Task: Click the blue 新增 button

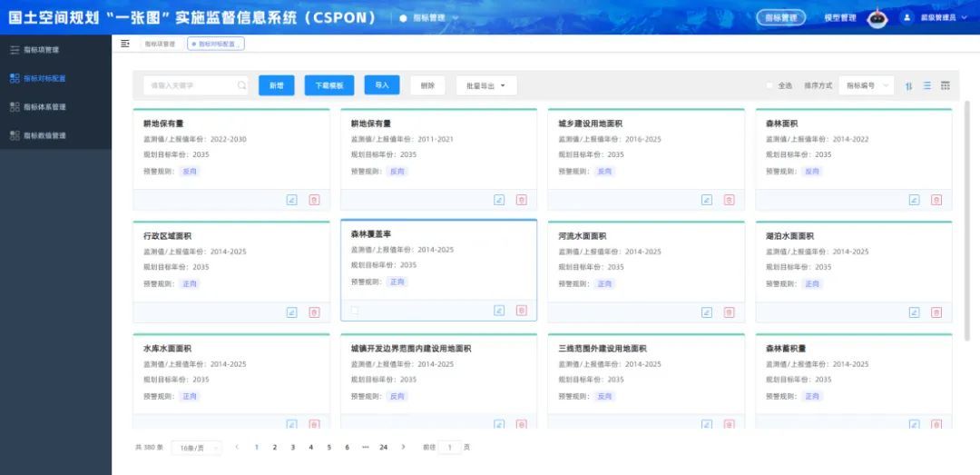Action: click(277, 85)
